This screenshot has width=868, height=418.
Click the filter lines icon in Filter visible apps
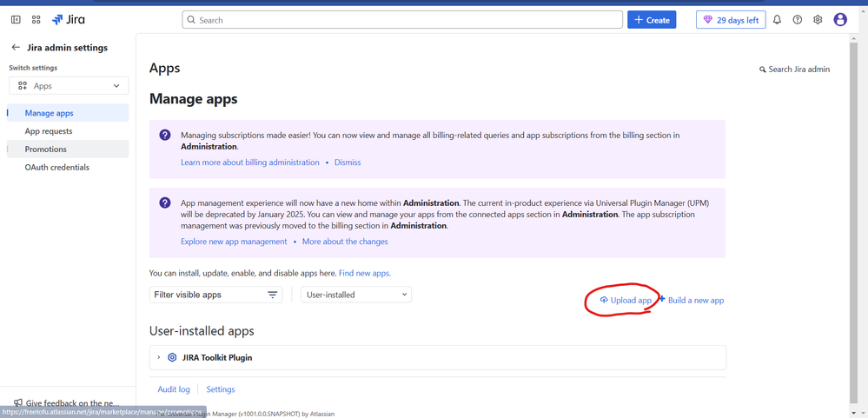(272, 295)
